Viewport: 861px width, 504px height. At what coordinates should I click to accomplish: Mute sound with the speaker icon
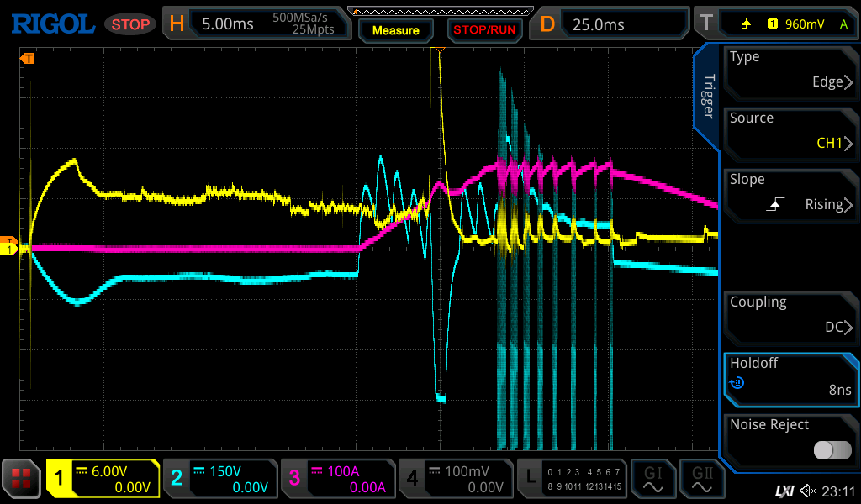point(808,491)
